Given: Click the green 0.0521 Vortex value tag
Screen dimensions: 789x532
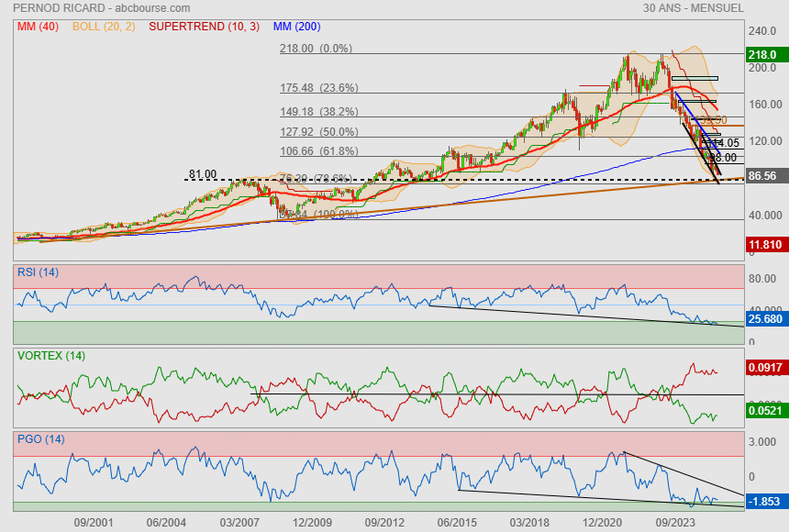Looking at the screenshot, I should point(767,410).
